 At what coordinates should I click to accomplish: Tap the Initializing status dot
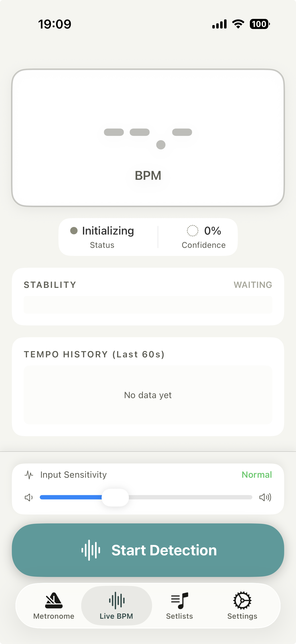point(74,230)
